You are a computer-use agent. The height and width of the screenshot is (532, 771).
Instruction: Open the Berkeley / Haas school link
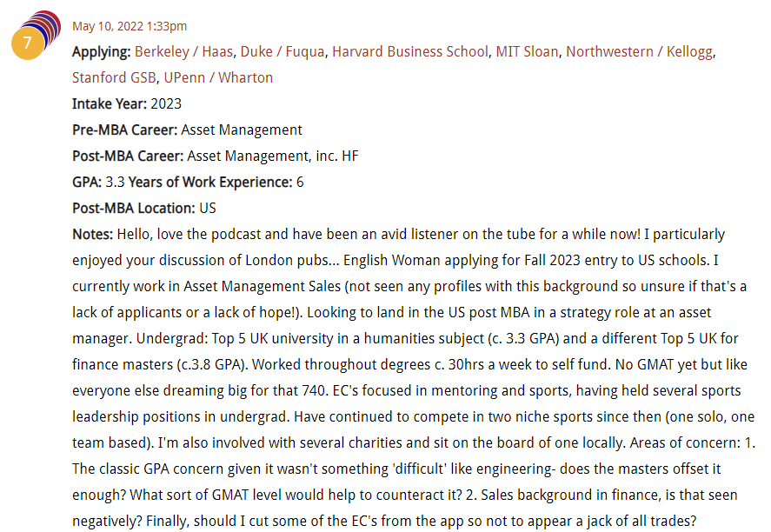pos(184,52)
